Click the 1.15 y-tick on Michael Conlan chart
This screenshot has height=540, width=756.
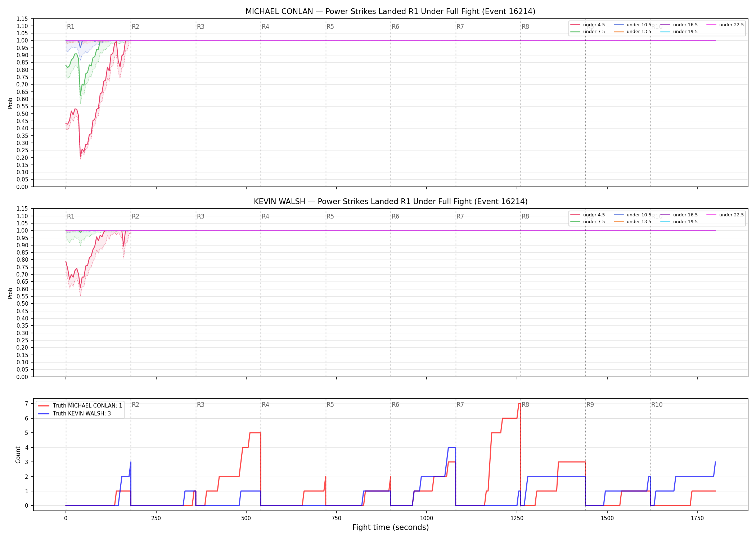(22, 19)
